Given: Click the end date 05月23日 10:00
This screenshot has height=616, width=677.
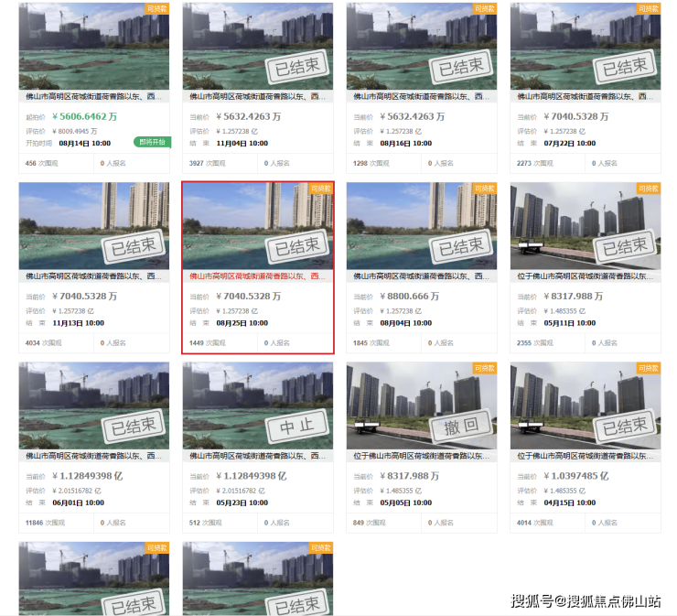Looking at the screenshot, I should pos(242,503).
